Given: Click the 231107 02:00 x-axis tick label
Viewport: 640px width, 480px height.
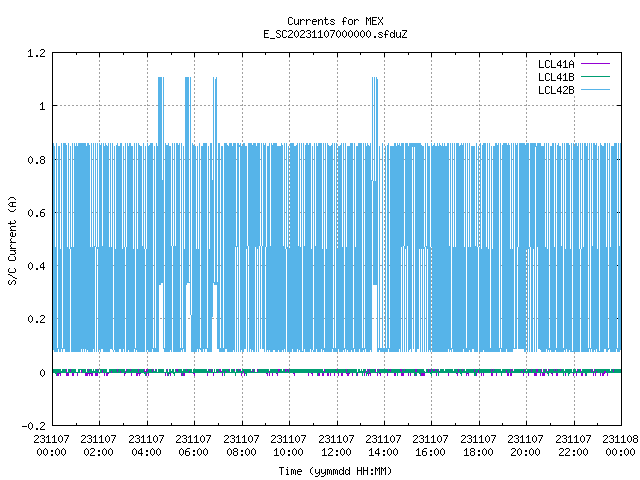Looking at the screenshot, I should click(99, 446).
